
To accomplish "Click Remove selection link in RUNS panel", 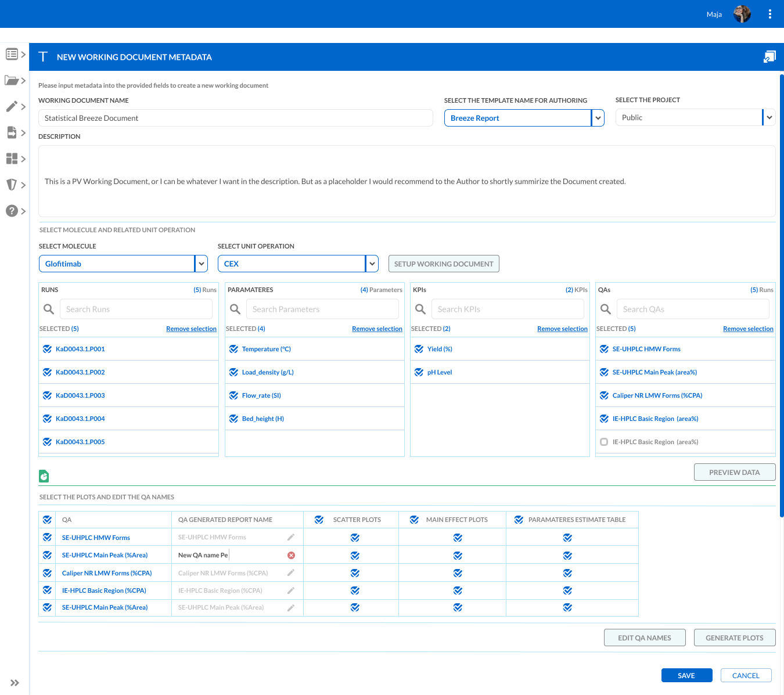I will [191, 329].
